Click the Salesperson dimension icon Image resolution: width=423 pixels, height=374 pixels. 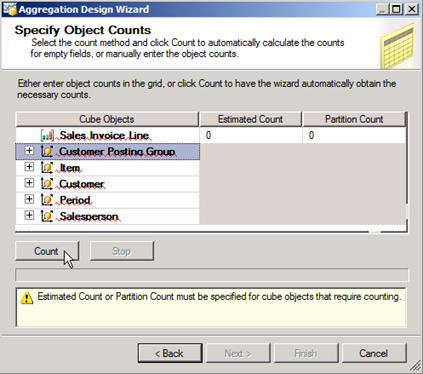click(47, 216)
